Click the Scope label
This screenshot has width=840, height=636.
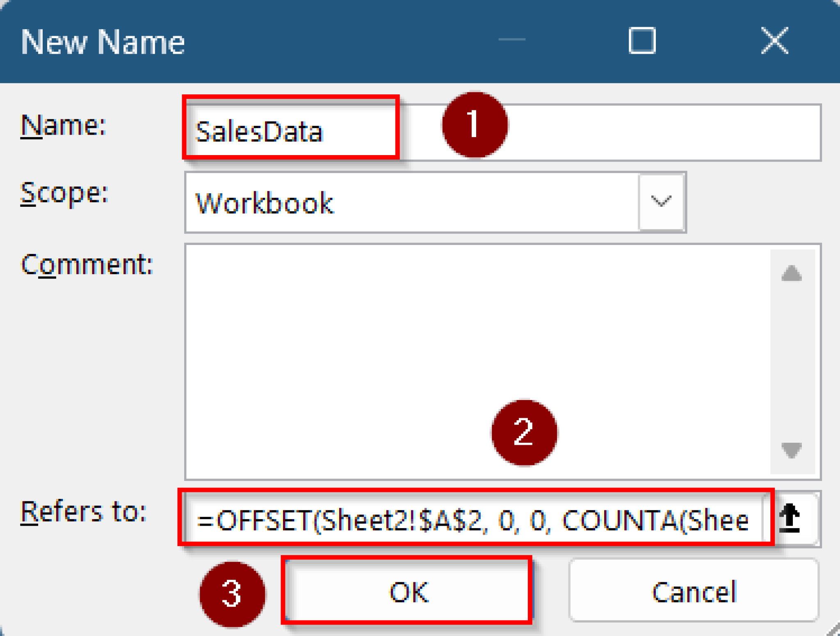click(64, 193)
